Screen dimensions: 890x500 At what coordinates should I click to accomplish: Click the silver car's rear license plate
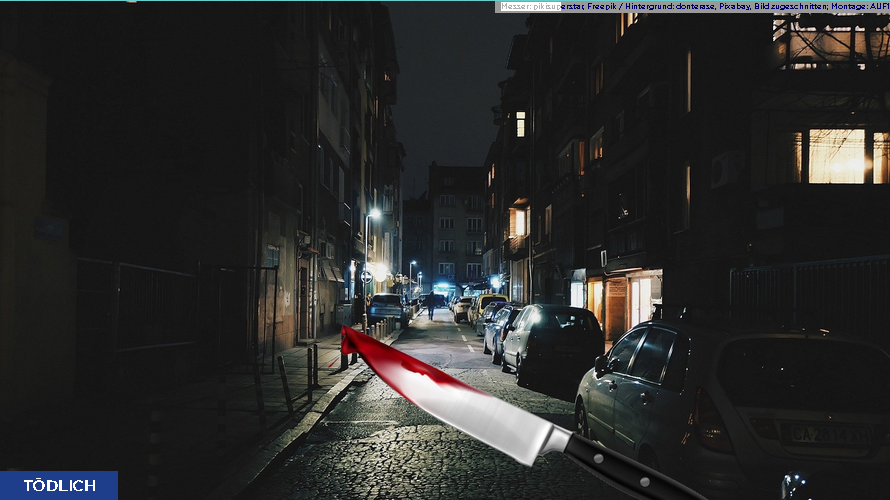pos(828,434)
